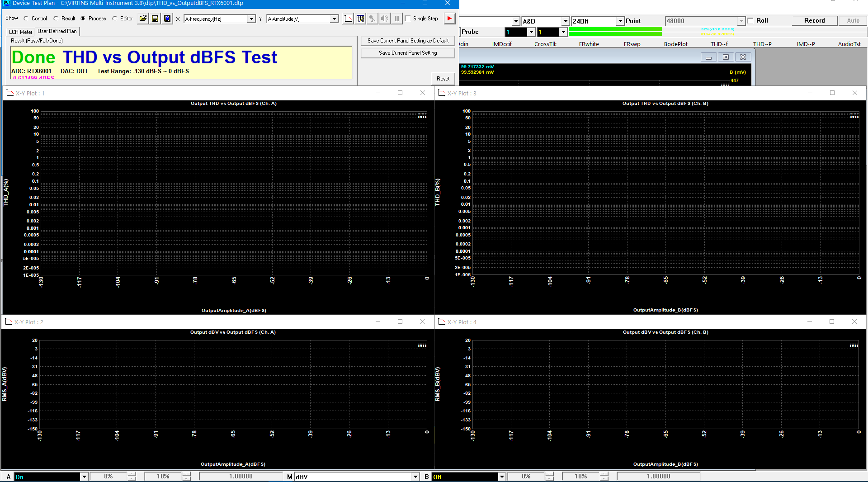Click the X-Y plot chart icon in toolbar

(x=348, y=19)
